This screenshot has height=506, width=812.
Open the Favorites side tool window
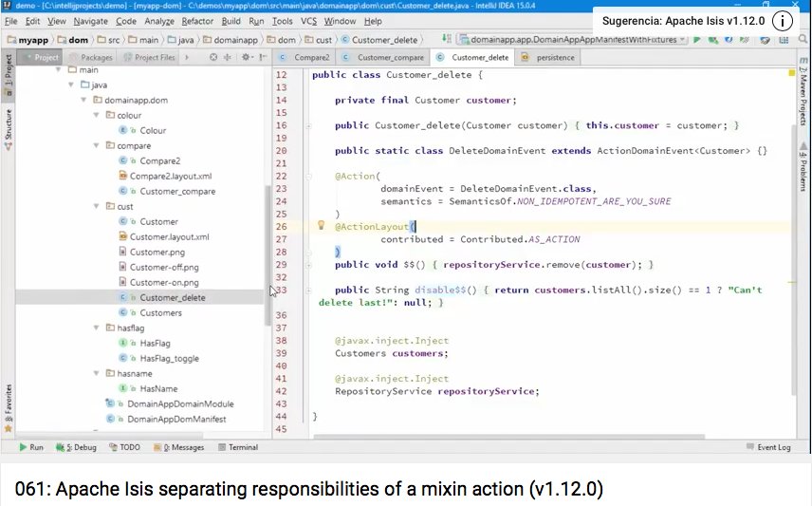pyautogui.click(x=9, y=408)
